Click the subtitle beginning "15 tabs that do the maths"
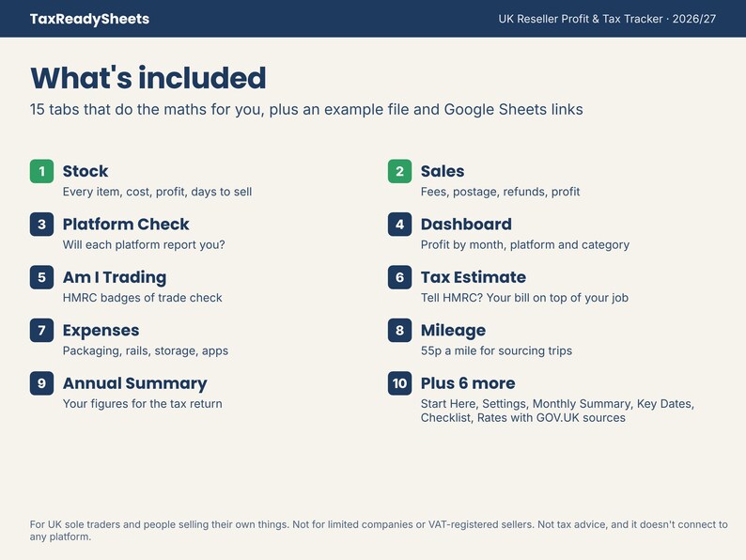Screen dimensions: 746x560 306,109
